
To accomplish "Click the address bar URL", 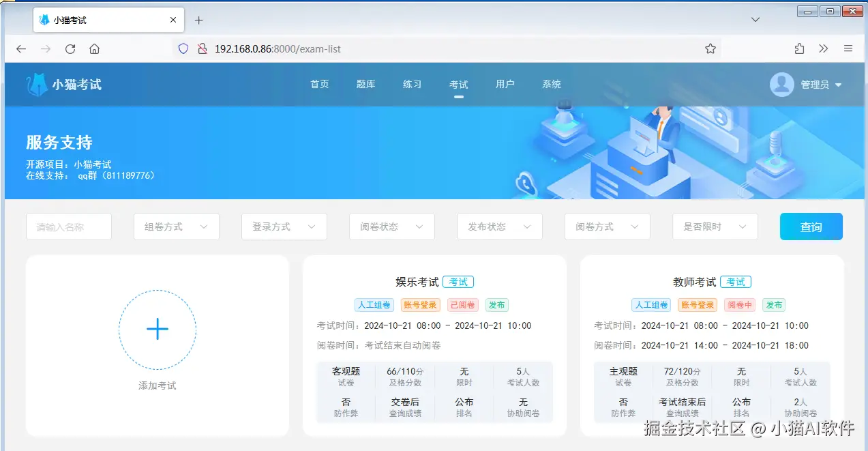I will (x=278, y=49).
